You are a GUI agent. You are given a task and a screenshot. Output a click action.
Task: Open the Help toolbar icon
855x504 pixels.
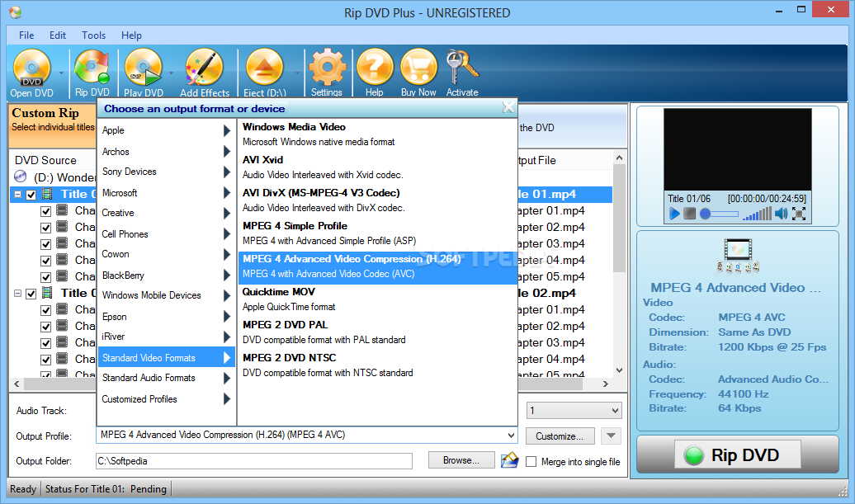pos(374,73)
